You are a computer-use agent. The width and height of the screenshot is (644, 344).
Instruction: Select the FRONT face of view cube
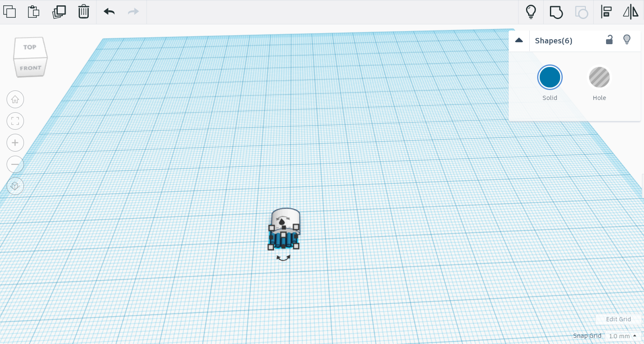click(x=31, y=68)
